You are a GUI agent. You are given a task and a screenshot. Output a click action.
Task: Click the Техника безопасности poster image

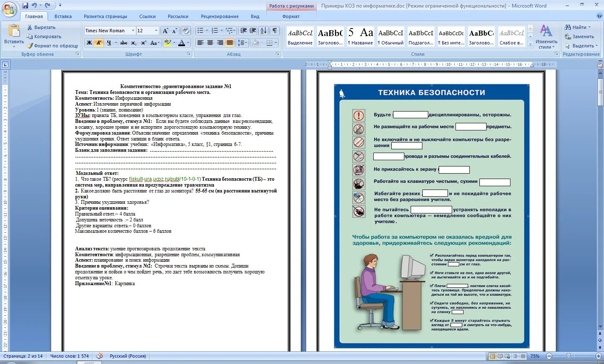pos(432,216)
